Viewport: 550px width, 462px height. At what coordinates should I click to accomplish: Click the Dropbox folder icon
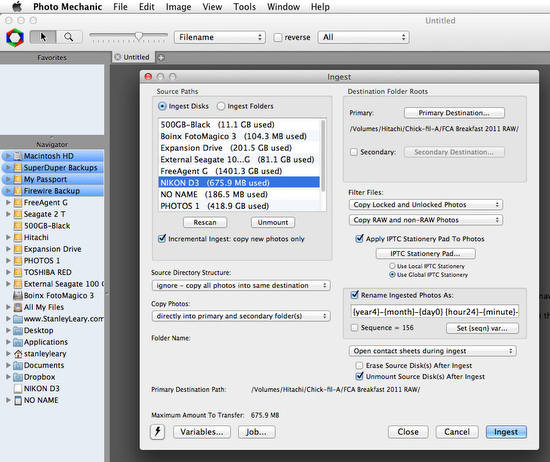click(x=18, y=377)
